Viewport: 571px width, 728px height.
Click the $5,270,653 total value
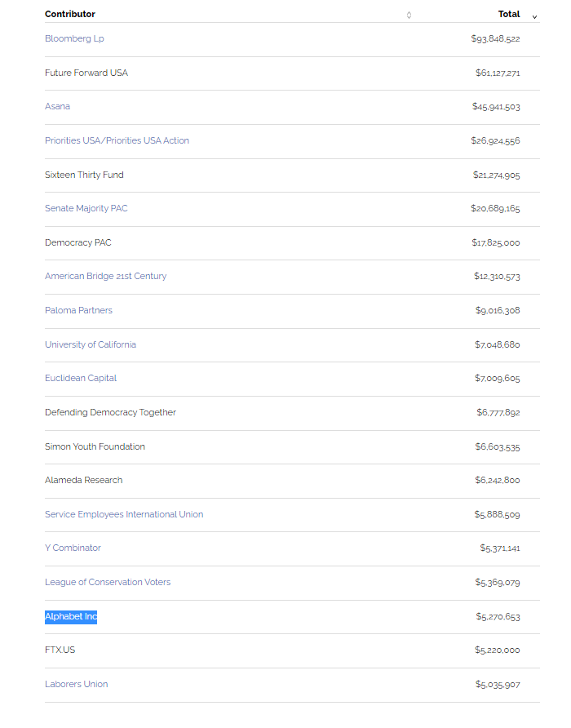pyautogui.click(x=498, y=616)
